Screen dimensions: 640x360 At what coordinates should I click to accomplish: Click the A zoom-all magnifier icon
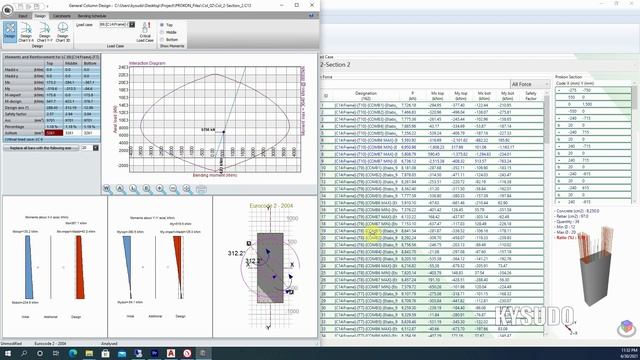click(x=120, y=189)
